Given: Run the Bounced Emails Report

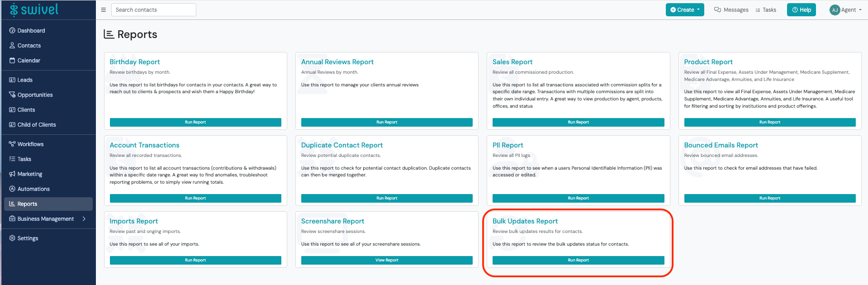Looking at the screenshot, I should tap(770, 198).
